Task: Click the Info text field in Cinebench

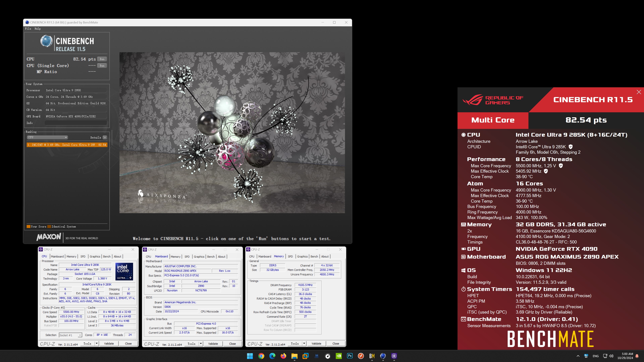Action: [76, 123]
